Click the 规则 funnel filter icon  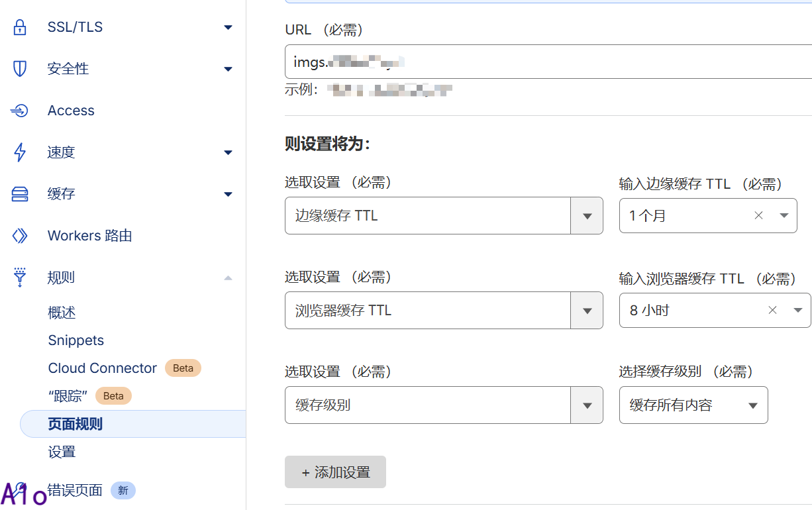click(x=20, y=278)
